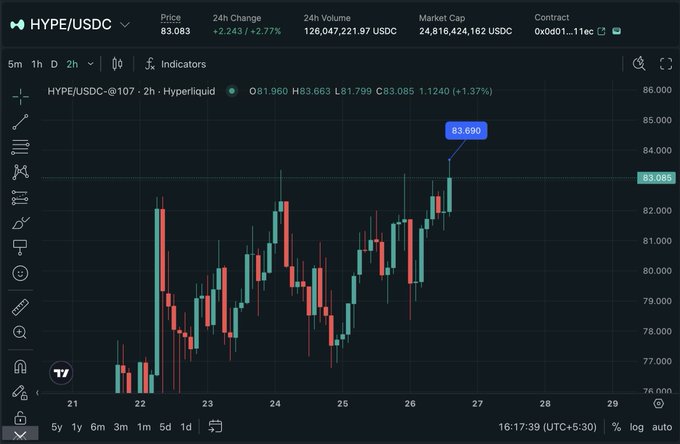Select the brush drawing tool
Viewport: 680px width, 444px height.
tap(20, 223)
